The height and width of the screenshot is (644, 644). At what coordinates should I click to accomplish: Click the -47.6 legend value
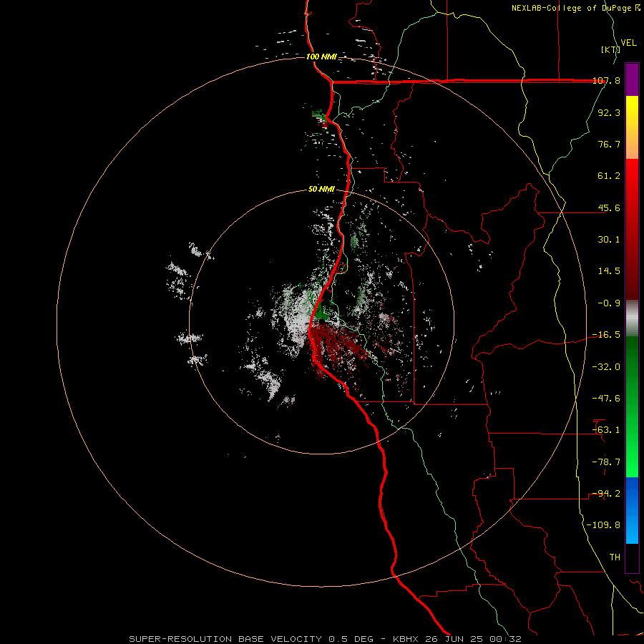[607, 399]
